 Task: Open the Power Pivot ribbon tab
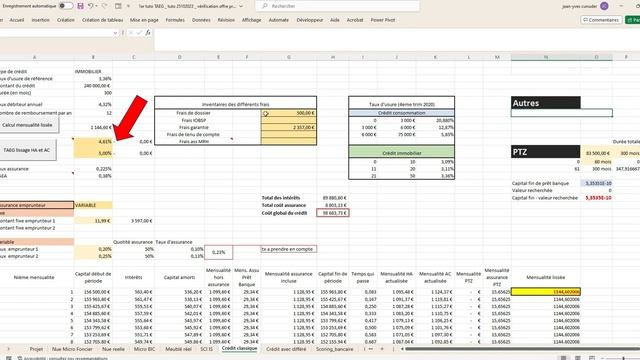(x=382, y=20)
